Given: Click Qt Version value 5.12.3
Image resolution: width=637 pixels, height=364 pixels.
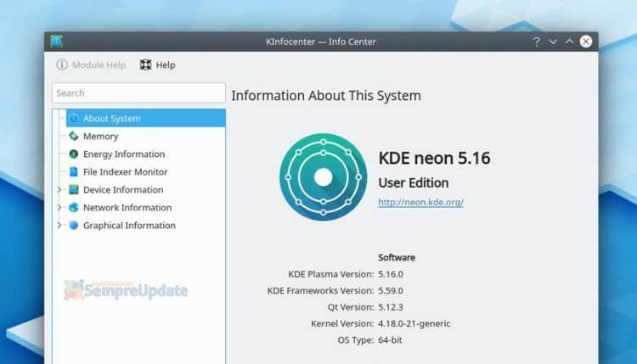Looking at the screenshot, I should click(391, 307).
